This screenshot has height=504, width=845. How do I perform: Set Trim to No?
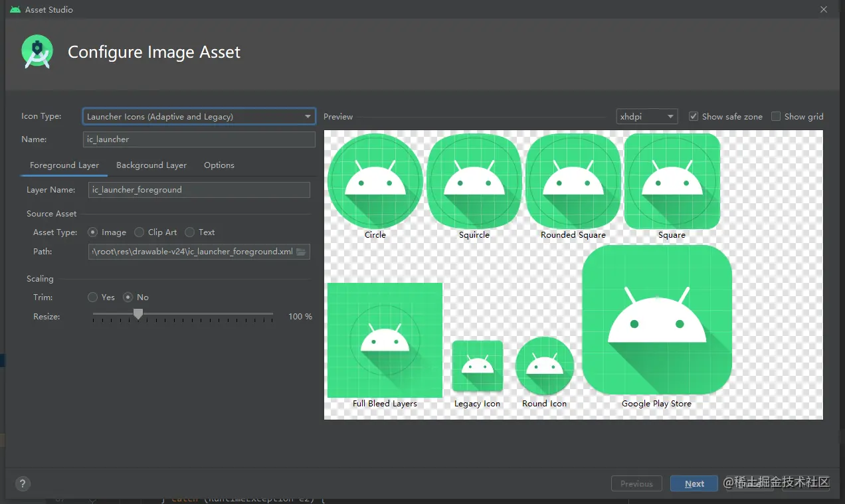pyautogui.click(x=128, y=297)
